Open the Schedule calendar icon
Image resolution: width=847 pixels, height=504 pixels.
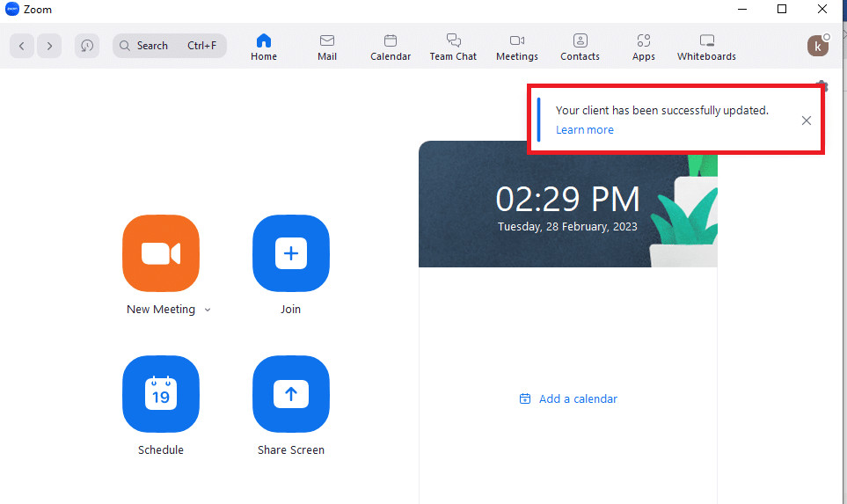click(x=161, y=394)
